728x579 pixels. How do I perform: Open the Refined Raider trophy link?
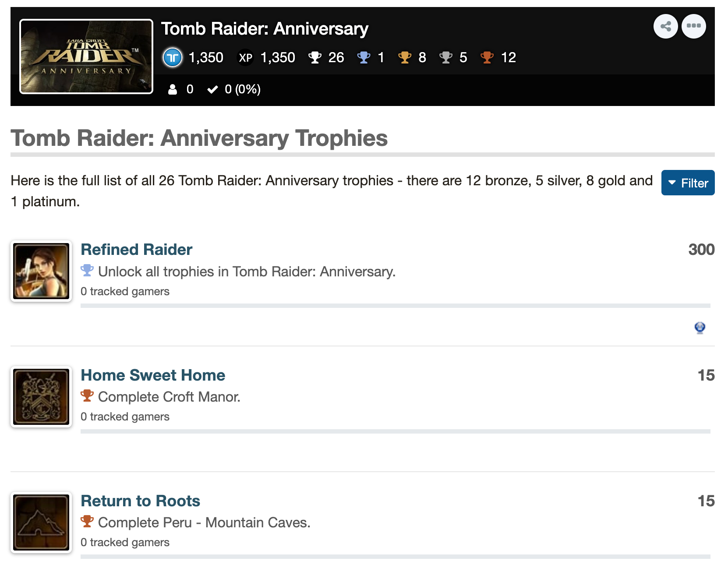[x=136, y=249]
